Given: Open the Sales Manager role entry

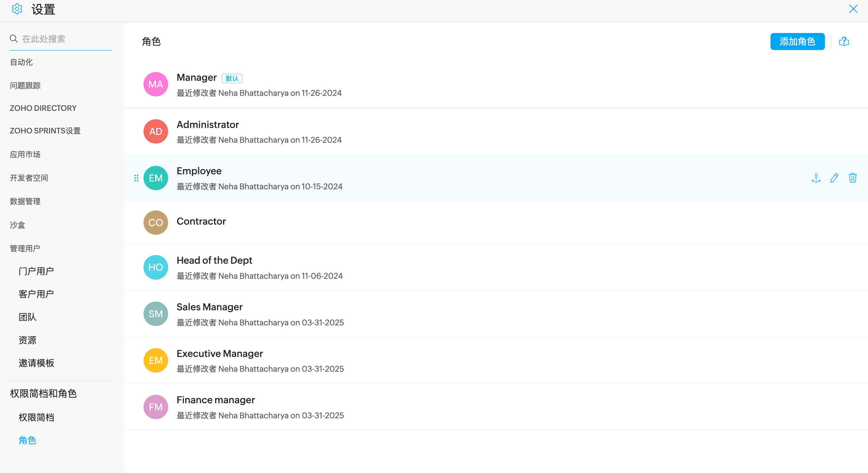Looking at the screenshot, I should click(x=209, y=307).
